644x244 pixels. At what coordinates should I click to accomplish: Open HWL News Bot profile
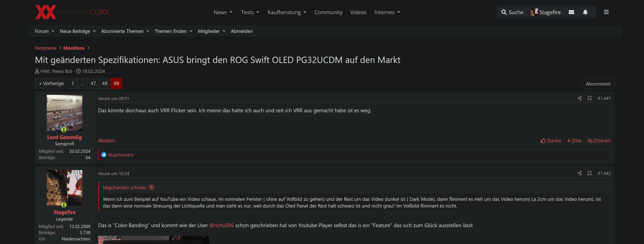pos(56,71)
